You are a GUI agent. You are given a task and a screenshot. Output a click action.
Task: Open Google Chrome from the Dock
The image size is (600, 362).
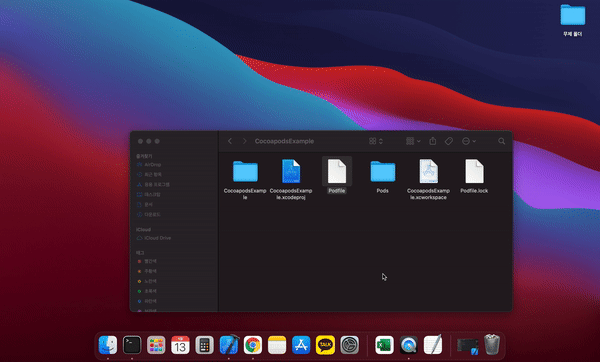pos(253,345)
